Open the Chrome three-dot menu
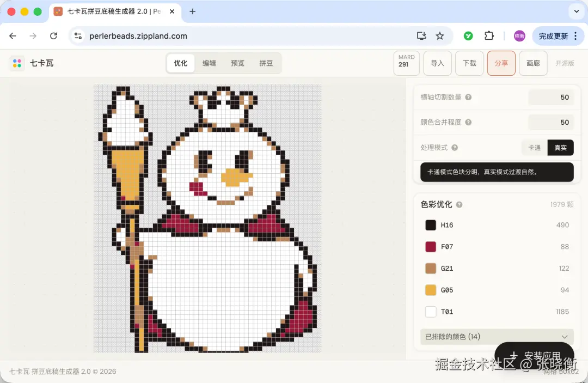Viewport: 588px width, 383px height. (x=575, y=36)
